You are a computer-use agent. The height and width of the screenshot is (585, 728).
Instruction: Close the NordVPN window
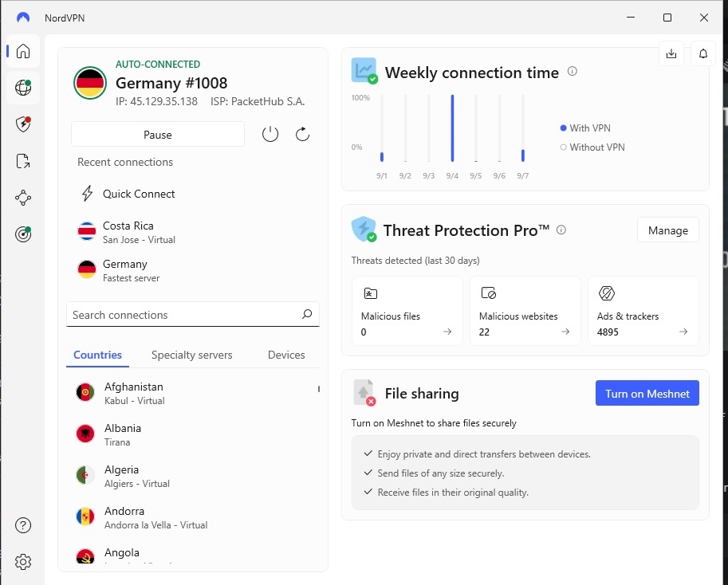tap(704, 18)
